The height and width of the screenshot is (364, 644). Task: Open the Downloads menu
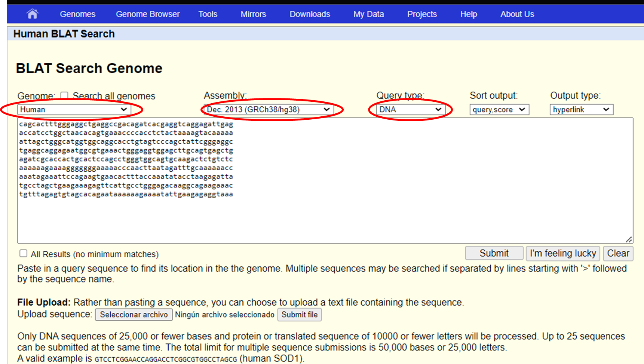click(310, 14)
